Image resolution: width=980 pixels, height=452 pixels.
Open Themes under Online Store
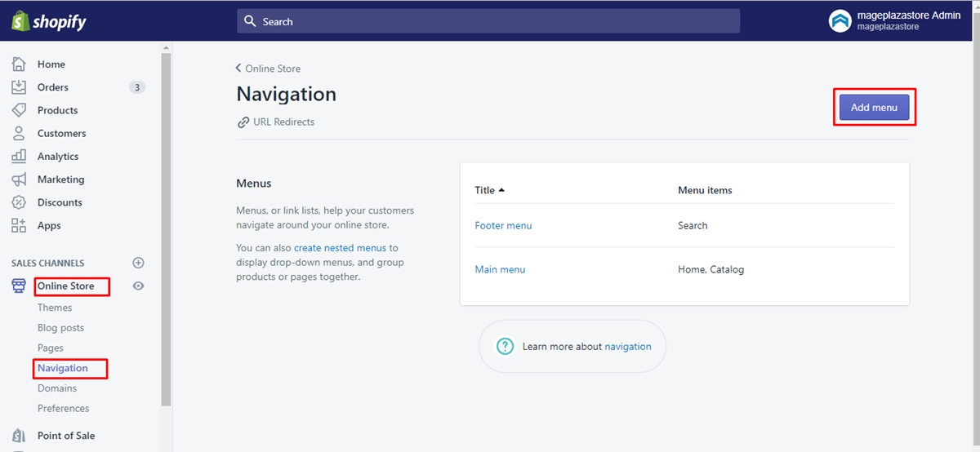(x=55, y=308)
